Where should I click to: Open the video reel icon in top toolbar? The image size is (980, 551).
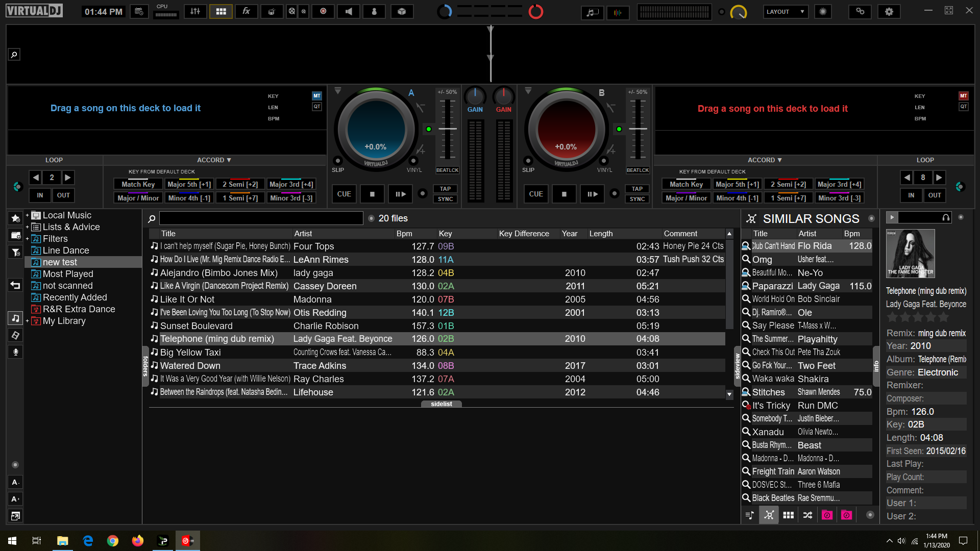pyautogui.click(x=291, y=11)
